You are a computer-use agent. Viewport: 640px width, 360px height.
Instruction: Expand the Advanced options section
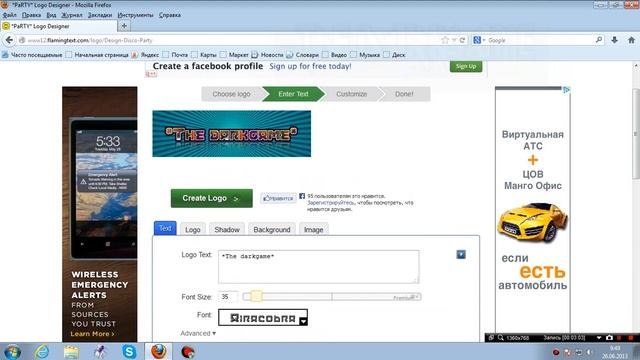click(x=198, y=333)
